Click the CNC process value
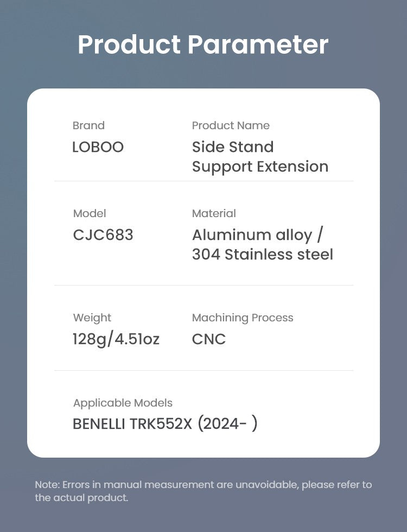The image size is (407, 532). pos(208,339)
